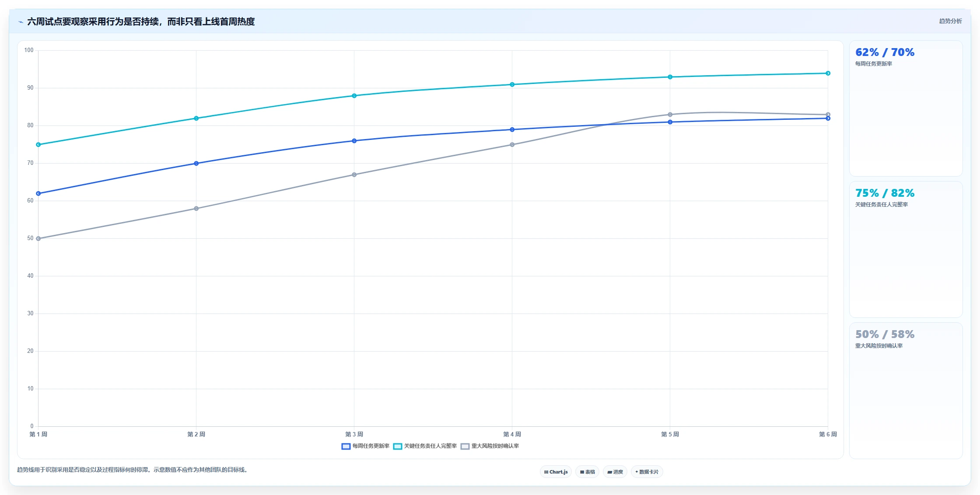Viewport: 980px width, 495px height.
Task: Click 每周任务更新率 data point at 第 4 周
Action: click(x=512, y=129)
